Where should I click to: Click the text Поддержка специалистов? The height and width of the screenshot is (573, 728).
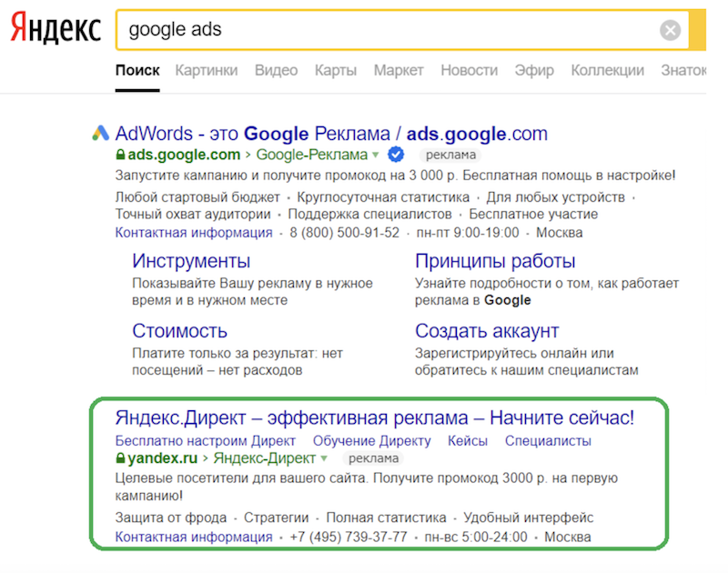click(x=369, y=214)
